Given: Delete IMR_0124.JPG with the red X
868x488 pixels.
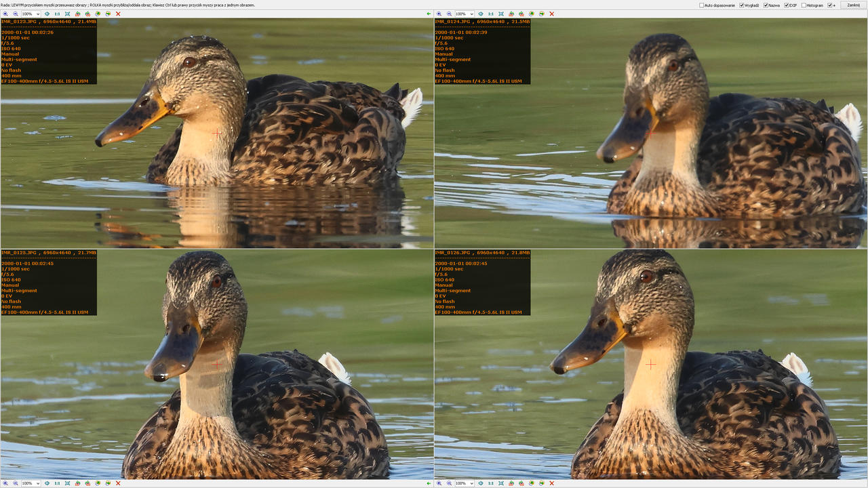Looking at the screenshot, I should tap(551, 14).
